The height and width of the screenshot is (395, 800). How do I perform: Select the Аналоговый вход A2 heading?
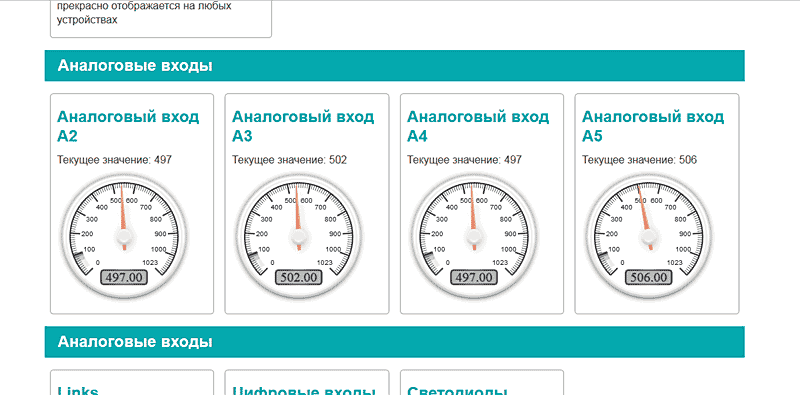pos(128,126)
